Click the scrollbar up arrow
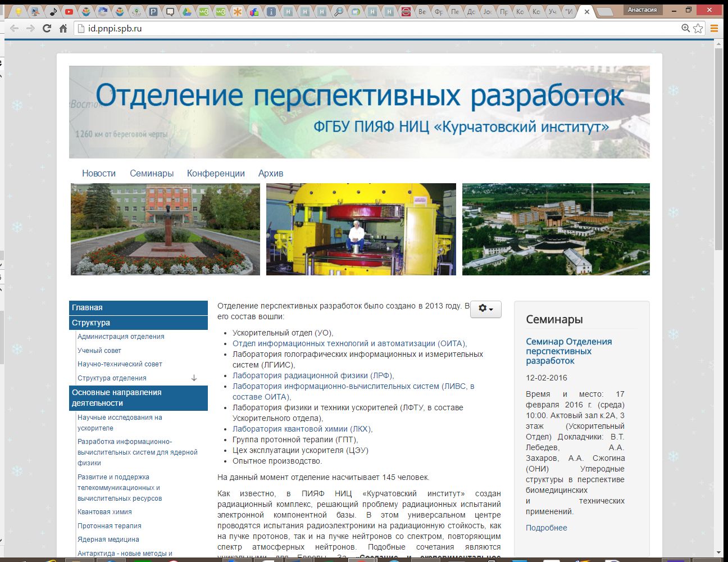This screenshot has height=562, width=728. [718, 44]
